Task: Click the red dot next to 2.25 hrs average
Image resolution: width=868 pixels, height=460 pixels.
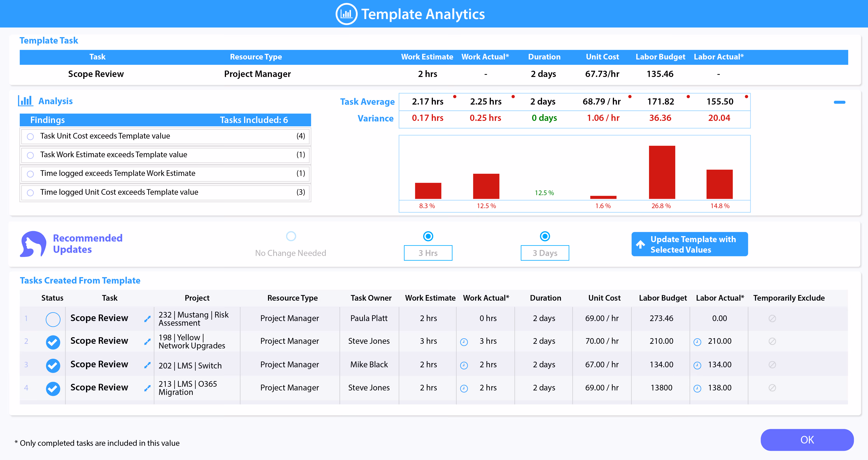Action: [513, 97]
